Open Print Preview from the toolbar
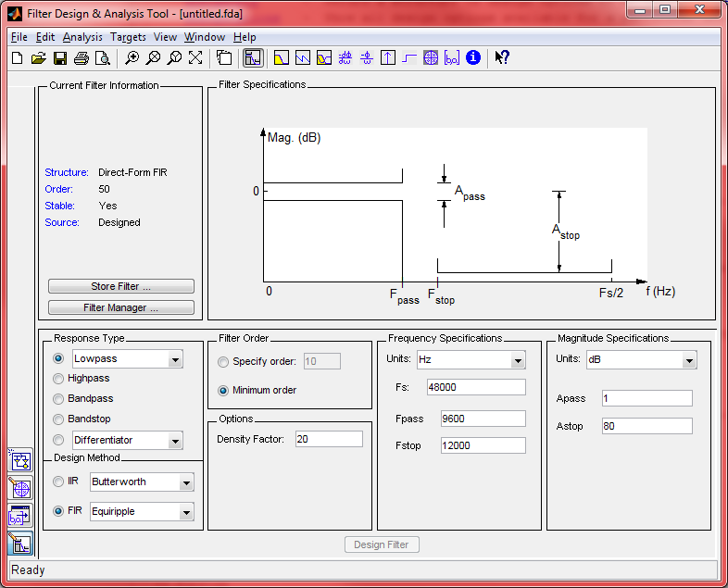The image size is (728, 588). [102, 58]
